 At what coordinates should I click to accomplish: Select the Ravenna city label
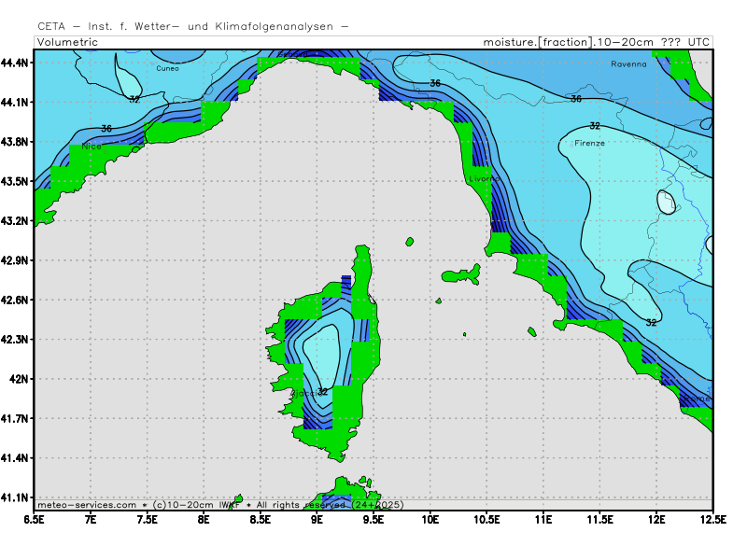628,64
